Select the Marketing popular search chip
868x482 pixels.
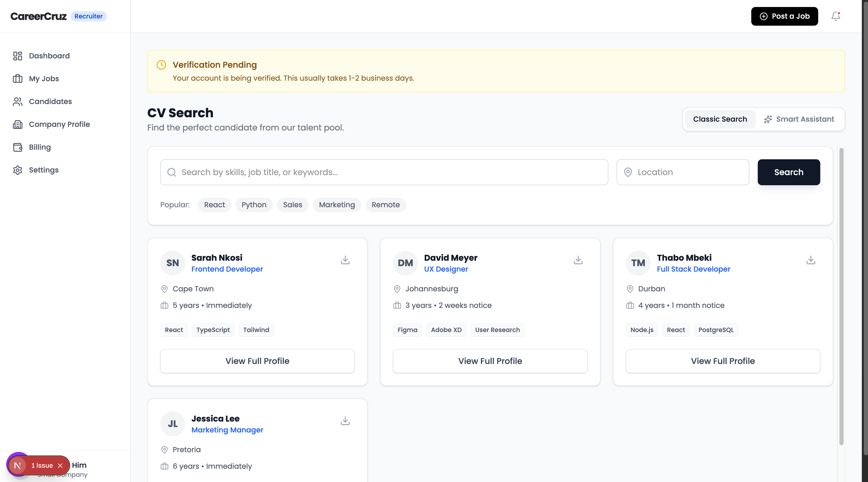point(337,205)
